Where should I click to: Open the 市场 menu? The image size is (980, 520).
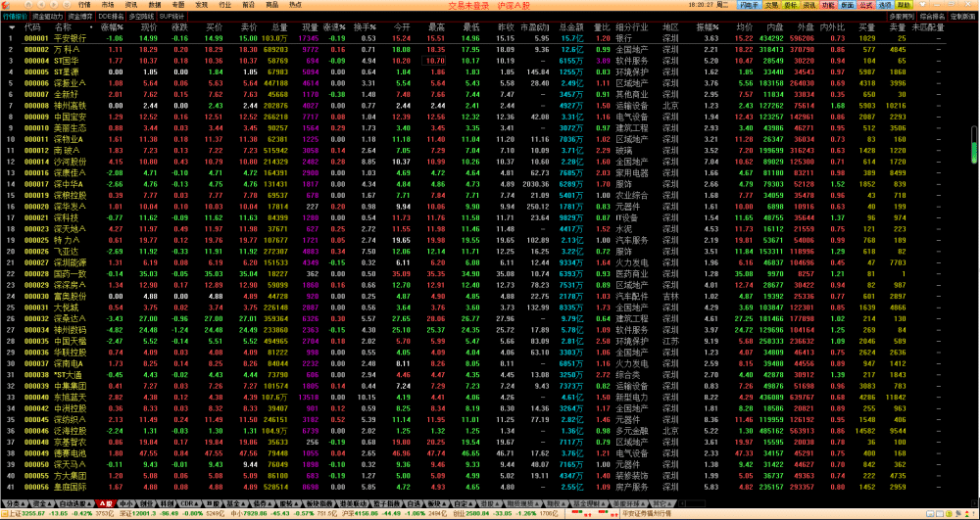coord(108,4)
